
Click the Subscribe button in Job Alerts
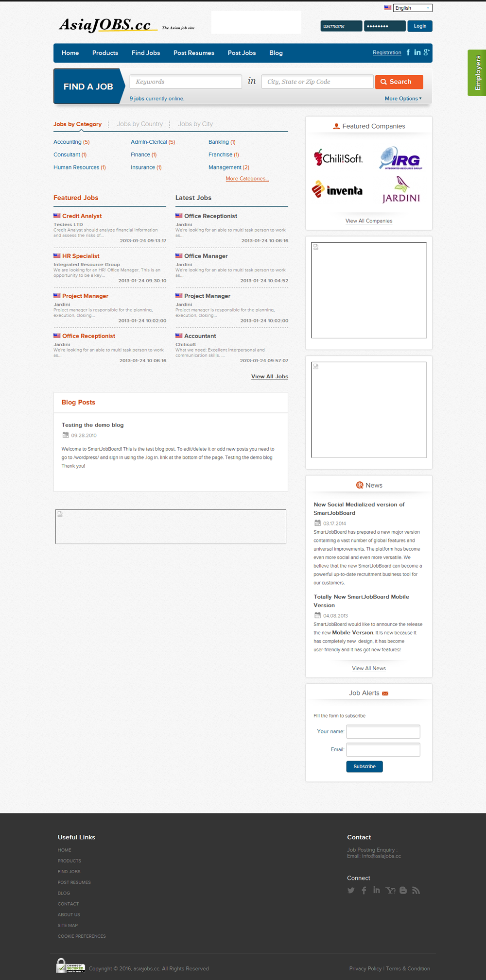(x=364, y=766)
